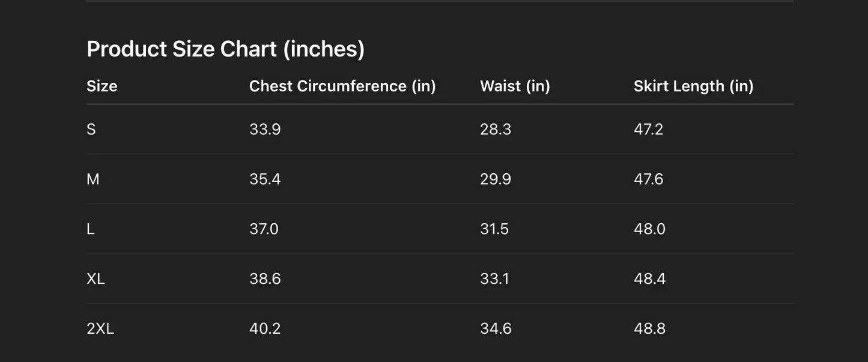Click the L size row label
Screen dimensions: 868x362
(91, 229)
